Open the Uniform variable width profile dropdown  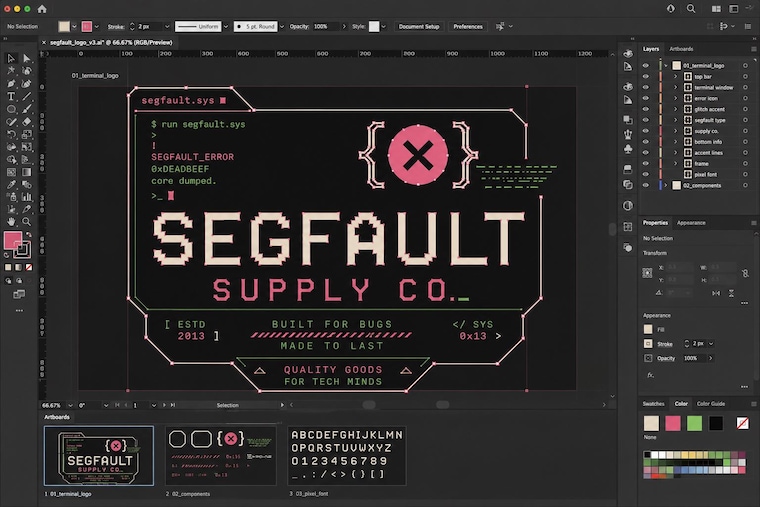(x=225, y=27)
